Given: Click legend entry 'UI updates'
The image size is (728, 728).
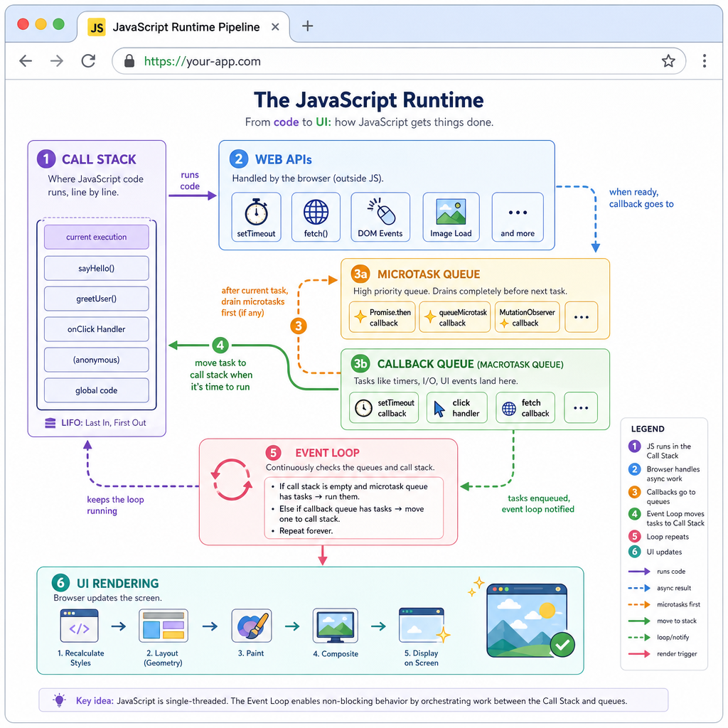Looking at the screenshot, I should click(655, 552).
